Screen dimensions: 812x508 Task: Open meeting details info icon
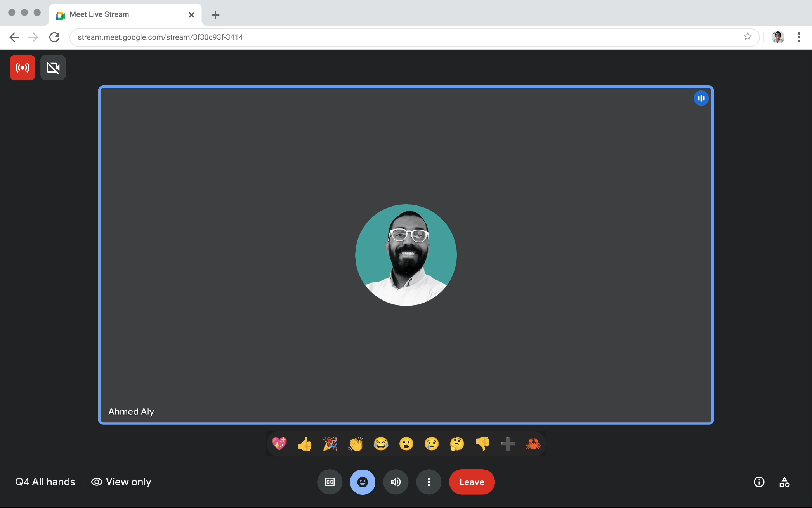(759, 482)
